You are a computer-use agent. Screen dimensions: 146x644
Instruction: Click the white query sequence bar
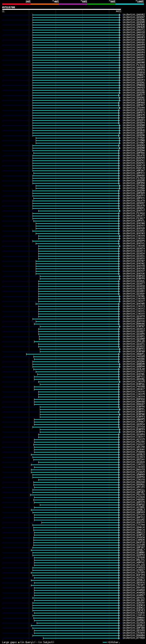(x=61, y=10)
